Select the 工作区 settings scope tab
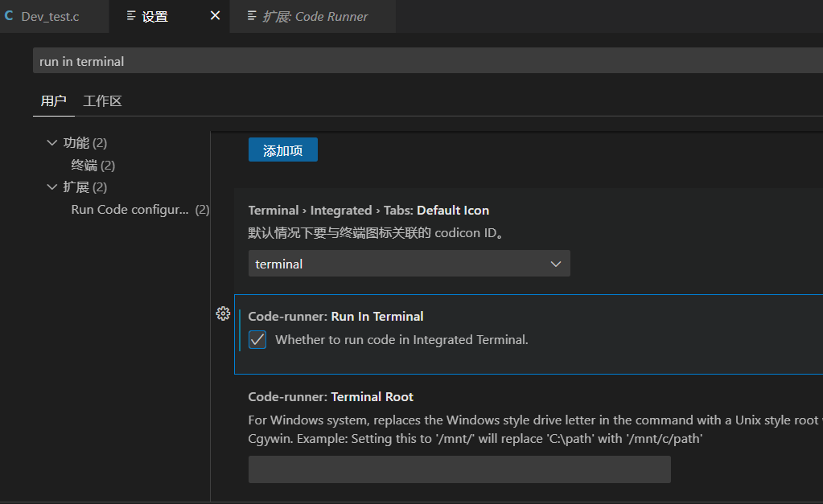823x504 pixels. (102, 101)
